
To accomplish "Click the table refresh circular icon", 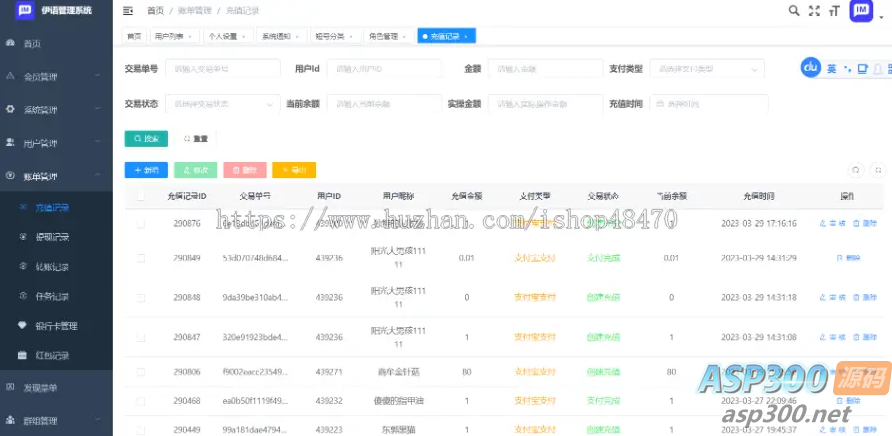I will coord(854,170).
